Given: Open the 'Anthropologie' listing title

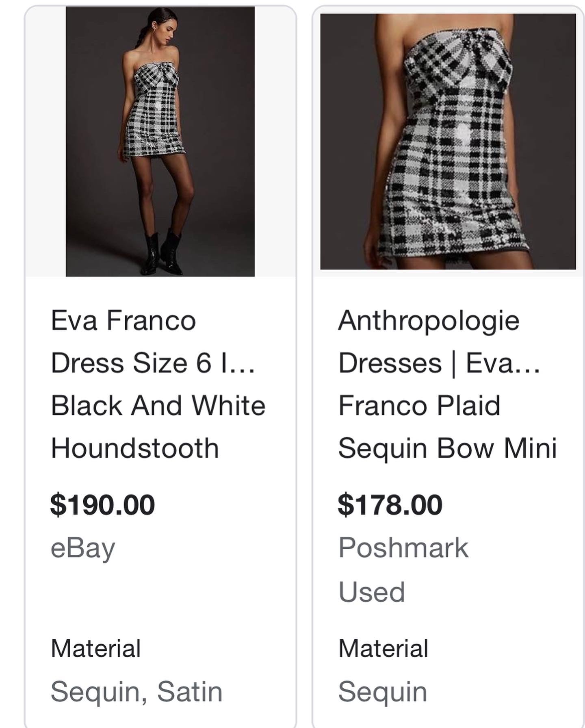Looking at the screenshot, I should point(429,321).
